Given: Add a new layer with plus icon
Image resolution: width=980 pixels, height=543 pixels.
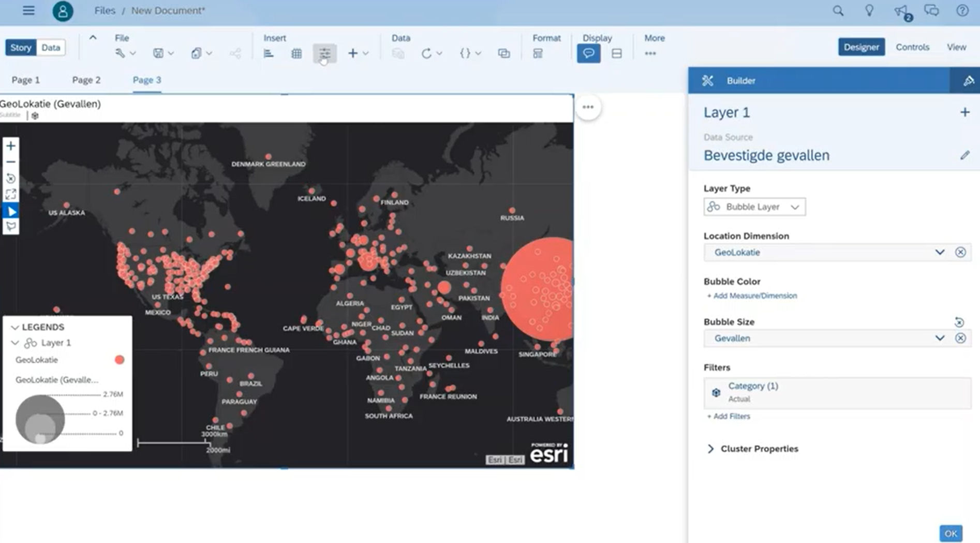Looking at the screenshot, I should [964, 112].
